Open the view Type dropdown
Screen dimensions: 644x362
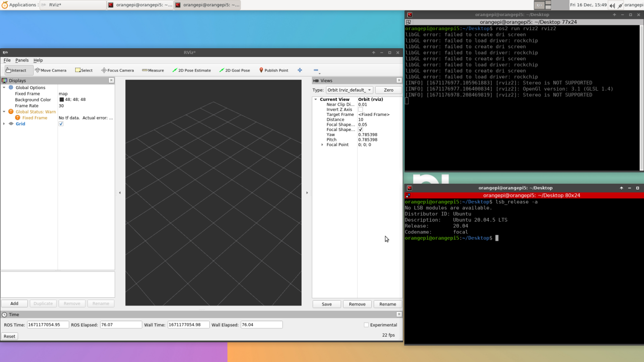pos(349,90)
